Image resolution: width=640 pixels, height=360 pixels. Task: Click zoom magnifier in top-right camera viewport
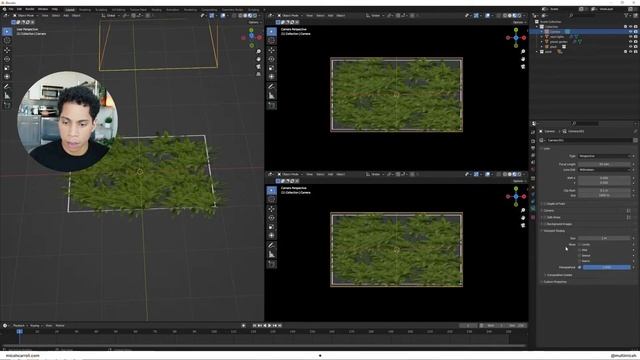pyautogui.click(x=523, y=52)
